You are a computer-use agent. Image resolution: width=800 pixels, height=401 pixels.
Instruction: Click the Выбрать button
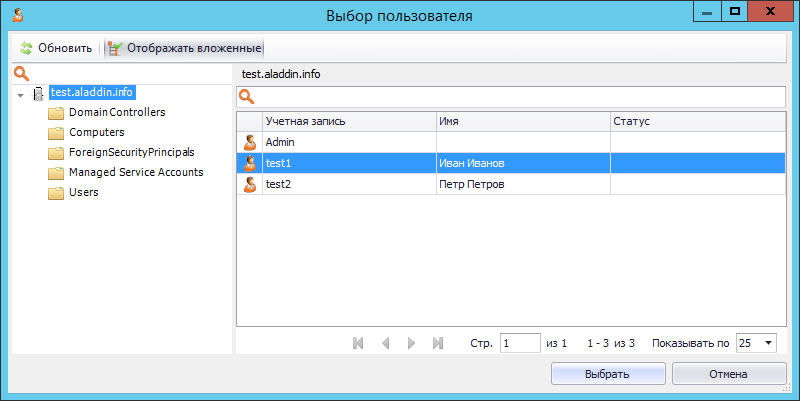(x=608, y=374)
